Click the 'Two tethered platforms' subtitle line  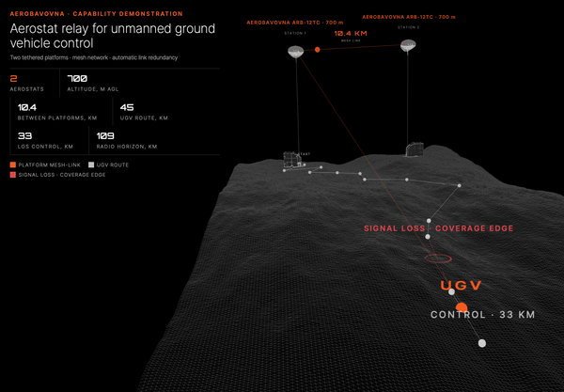pyautogui.click(x=94, y=57)
